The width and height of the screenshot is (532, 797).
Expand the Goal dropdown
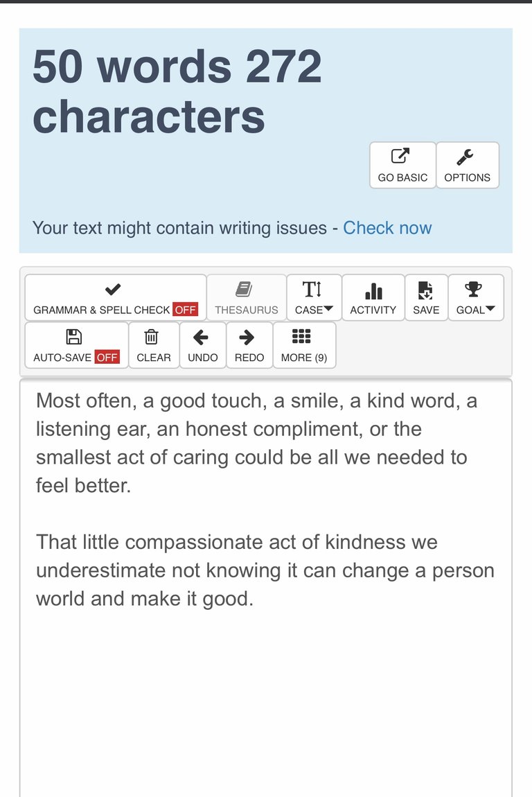476,297
